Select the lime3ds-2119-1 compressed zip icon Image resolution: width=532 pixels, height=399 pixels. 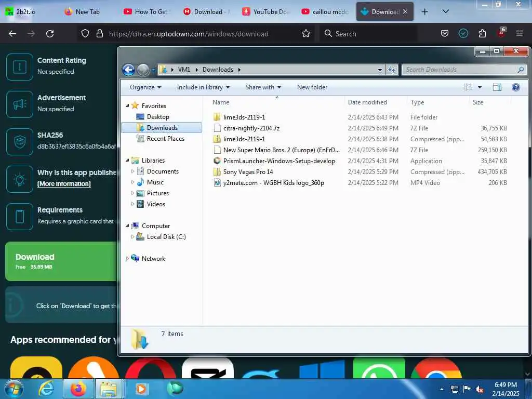pos(217,139)
